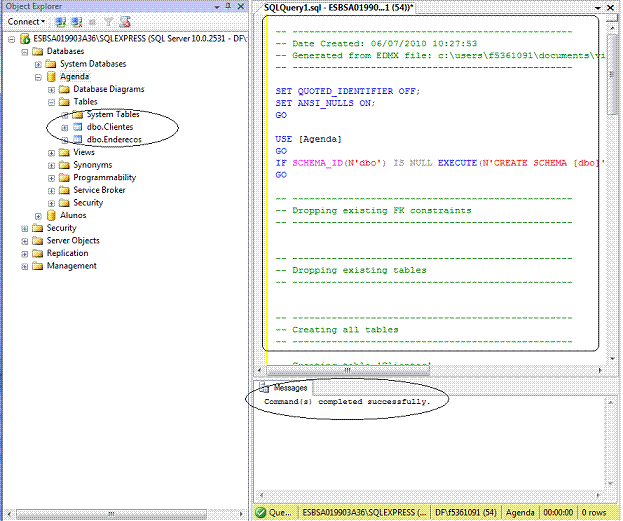Click the Management folder icon
623x521 pixels.
38,266
